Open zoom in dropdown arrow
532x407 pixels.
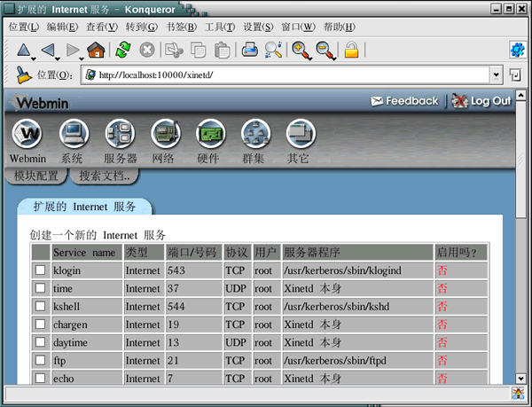(x=310, y=59)
